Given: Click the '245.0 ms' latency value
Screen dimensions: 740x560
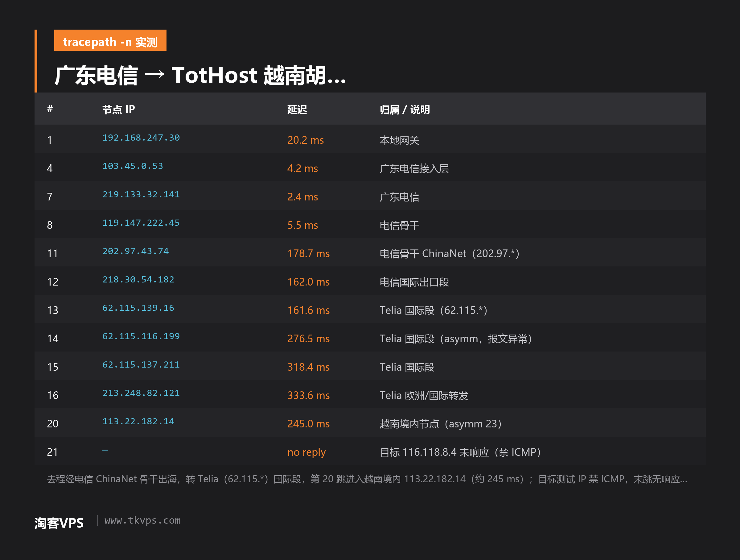Looking at the screenshot, I should (x=308, y=424).
